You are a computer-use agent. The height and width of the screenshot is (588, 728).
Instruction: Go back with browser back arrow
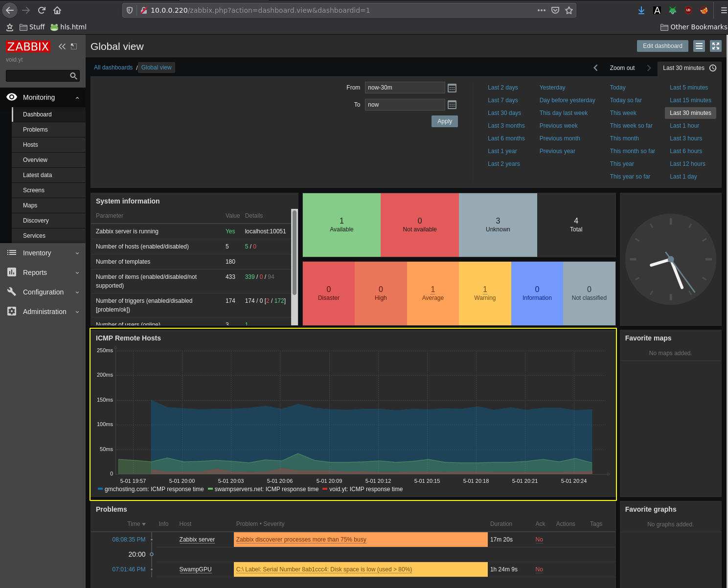pyautogui.click(x=10, y=10)
